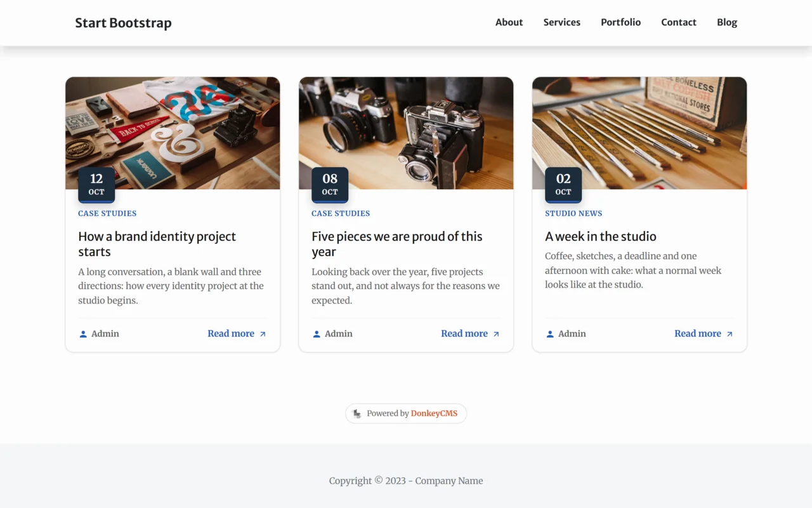Viewport: 812px width, 508px height.
Task: Click the 12 OCT date badge
Action: [96, 185]
